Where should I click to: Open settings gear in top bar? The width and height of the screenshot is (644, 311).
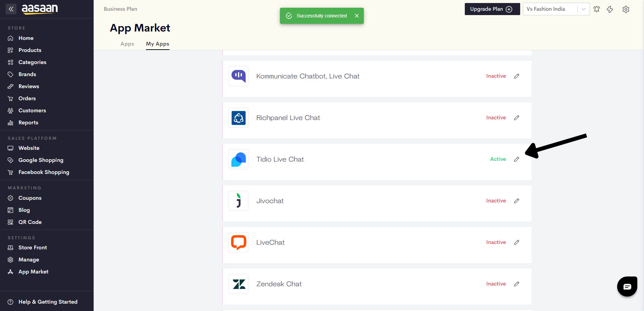(626, 9)
